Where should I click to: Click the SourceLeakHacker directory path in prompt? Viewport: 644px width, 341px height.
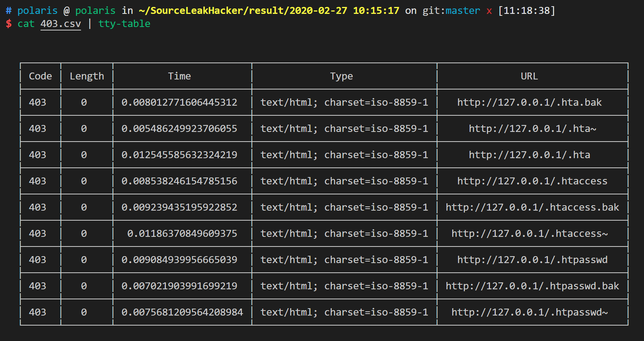[x=269, y=11]
